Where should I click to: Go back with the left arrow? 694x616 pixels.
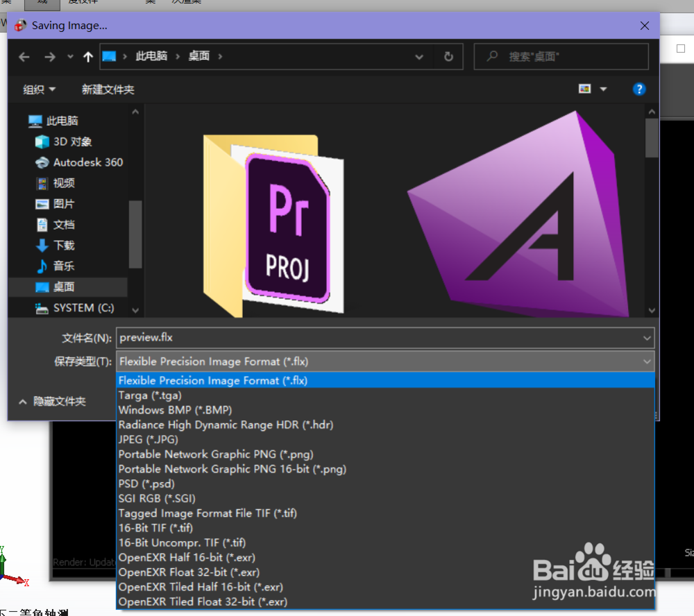click(24, 57)
